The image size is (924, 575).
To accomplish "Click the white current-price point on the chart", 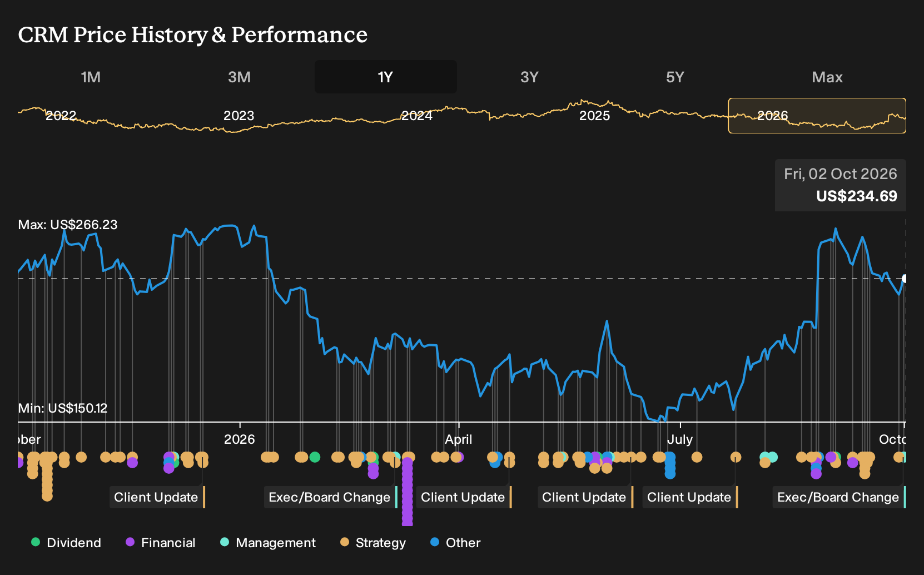I will 905,279.
